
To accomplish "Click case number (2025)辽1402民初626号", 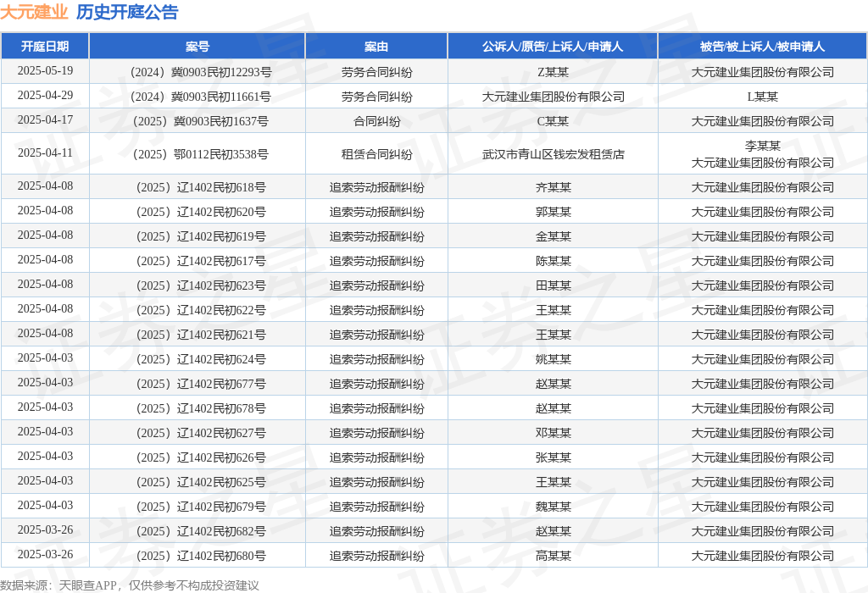I will coord(201,458).
